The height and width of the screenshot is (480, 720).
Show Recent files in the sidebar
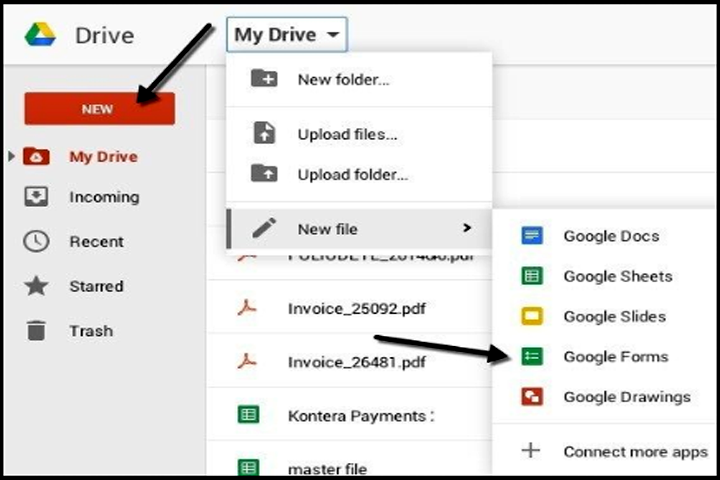96,242
